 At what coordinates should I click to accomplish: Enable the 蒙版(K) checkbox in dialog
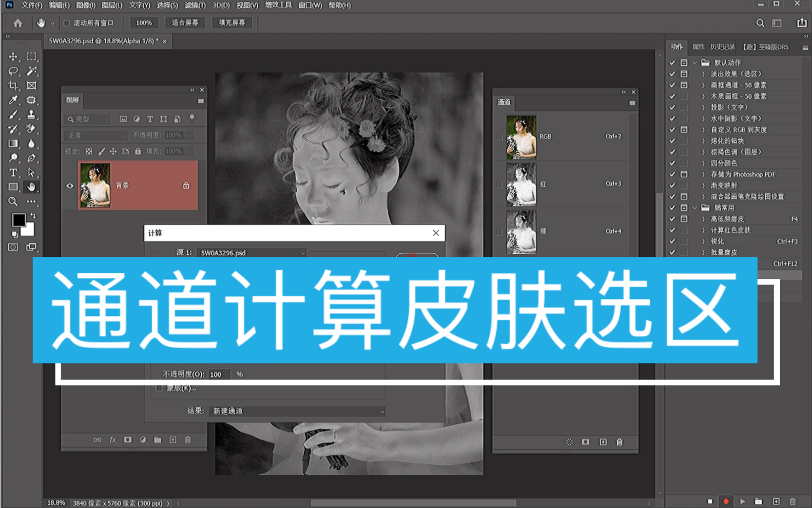tap(159, 388)
